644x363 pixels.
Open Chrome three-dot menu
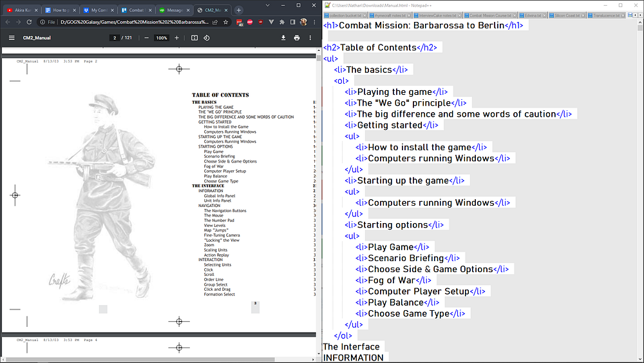pos(314,22)
